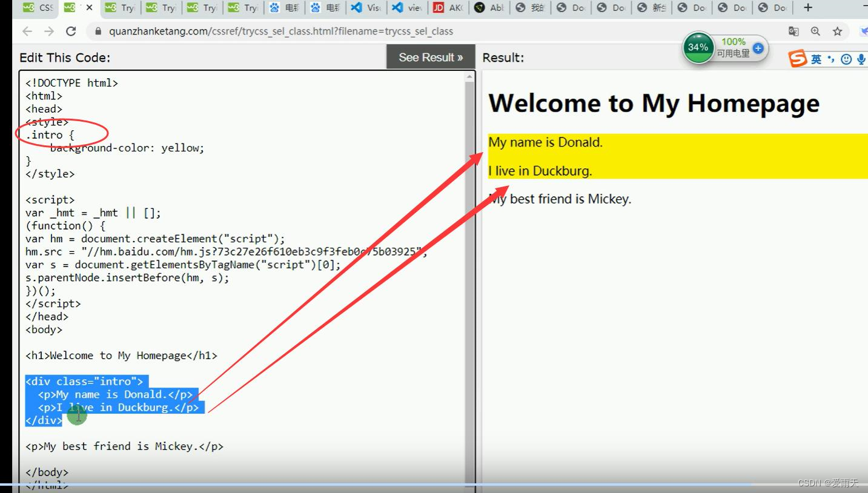Click the background-color: yellow; line
This screenshot has height=493, width=868.
point(127,148)
